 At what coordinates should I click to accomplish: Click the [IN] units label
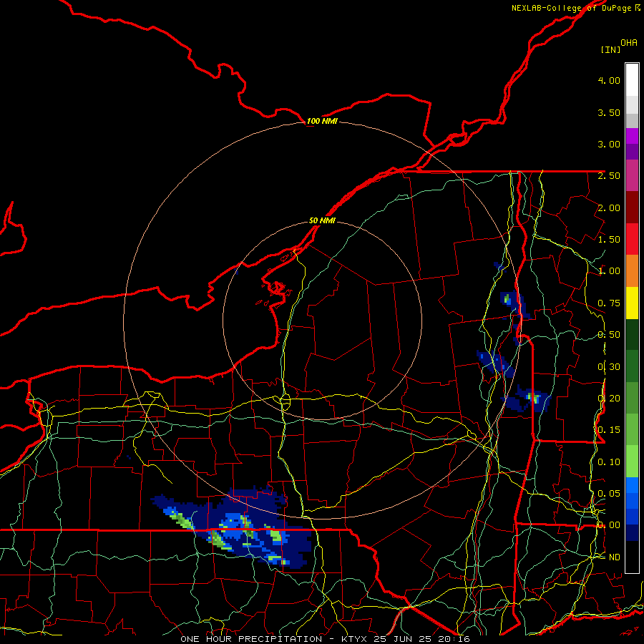click(x=610, y=49)
